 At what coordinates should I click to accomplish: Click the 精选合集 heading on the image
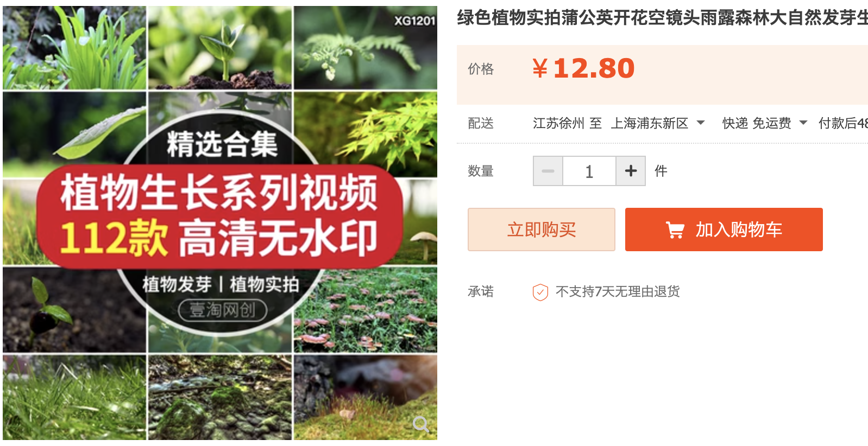coord(222,144)
